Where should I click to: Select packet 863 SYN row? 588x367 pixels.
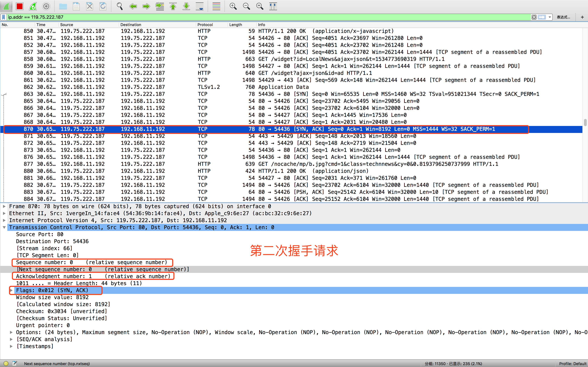click(x=291, y=94)
